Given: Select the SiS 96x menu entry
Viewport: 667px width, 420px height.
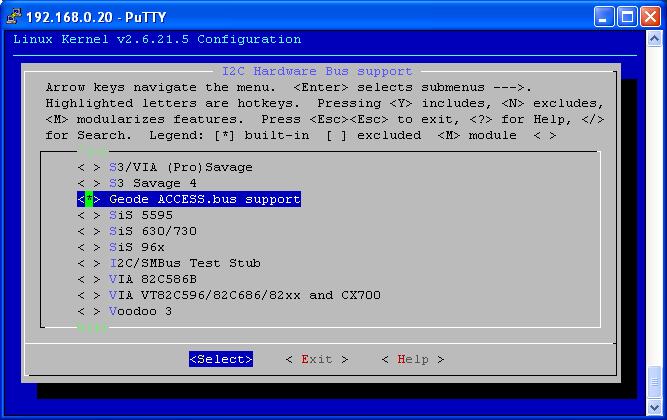Looking at the screenshot, I should coord(137,247).
